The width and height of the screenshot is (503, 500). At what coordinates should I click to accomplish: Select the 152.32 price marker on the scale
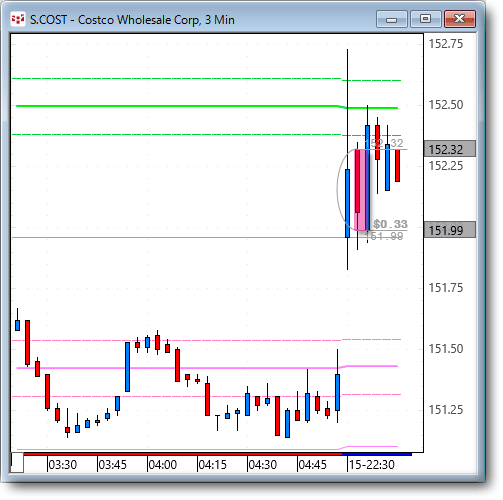[x=450, y=149]
